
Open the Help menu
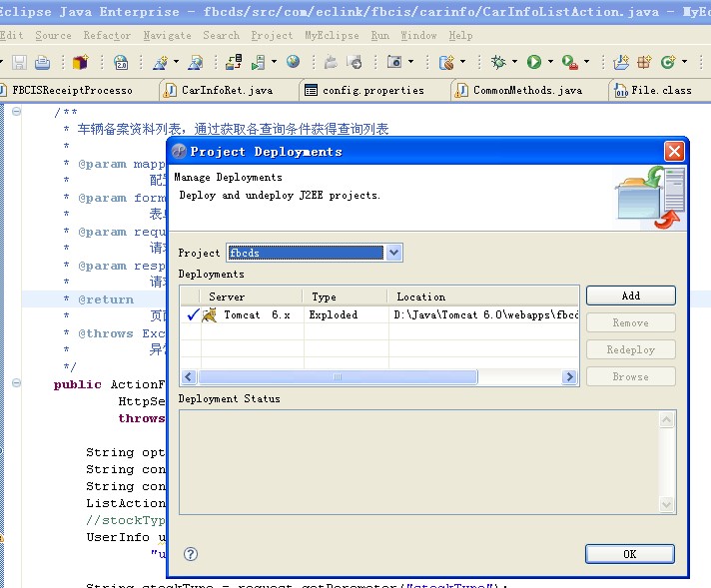[460, 35]
